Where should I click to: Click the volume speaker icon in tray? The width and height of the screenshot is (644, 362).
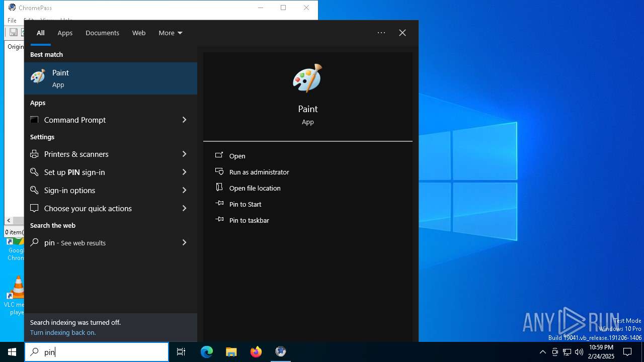[x=579, y=352]
